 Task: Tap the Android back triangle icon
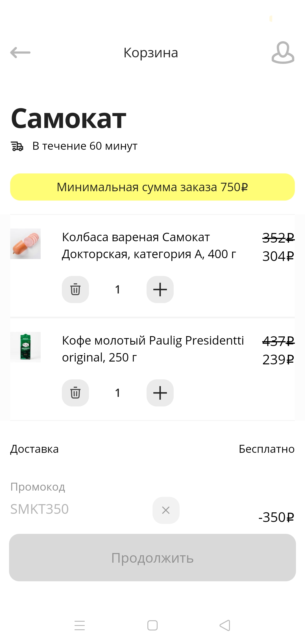(x=225, y=625)
